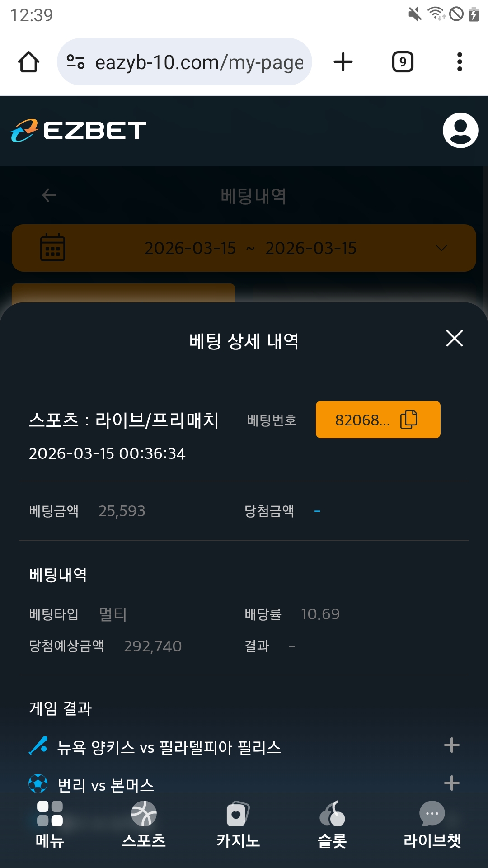Tap the address bar URL

199,62
